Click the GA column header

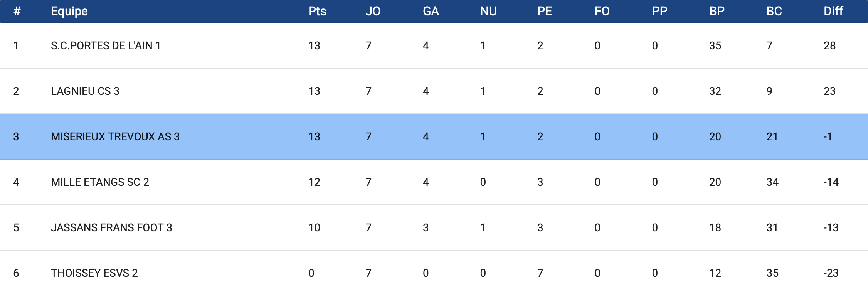coord(431,11)
